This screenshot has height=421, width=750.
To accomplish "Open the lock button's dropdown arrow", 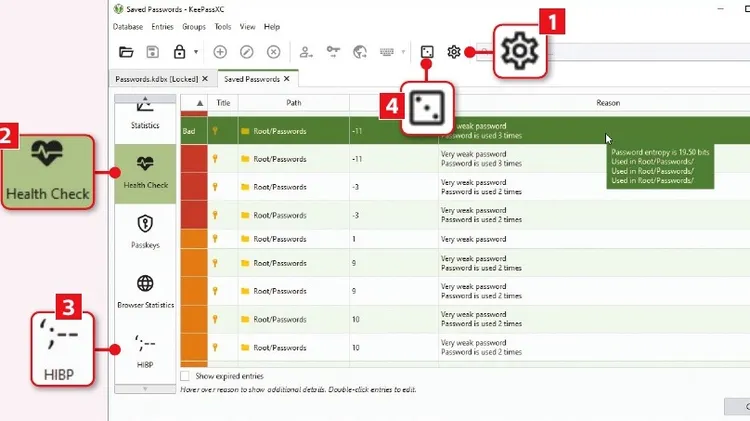I will coord(196,52).
